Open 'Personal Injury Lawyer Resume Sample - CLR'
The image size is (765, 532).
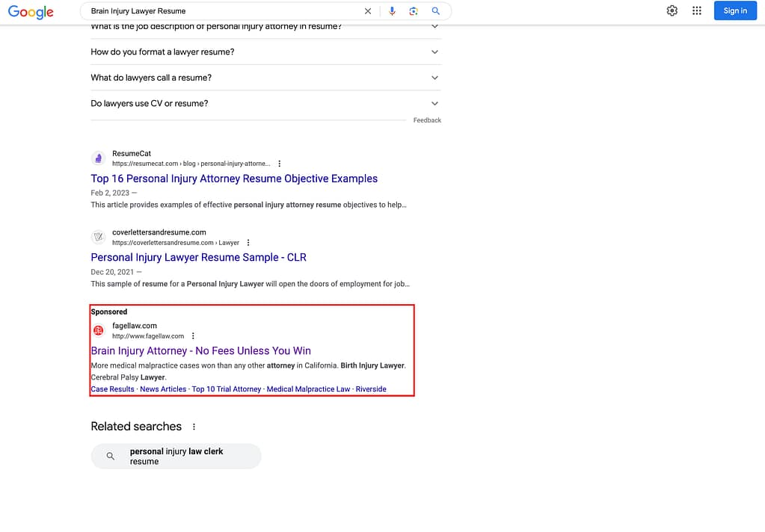[199, 258]
